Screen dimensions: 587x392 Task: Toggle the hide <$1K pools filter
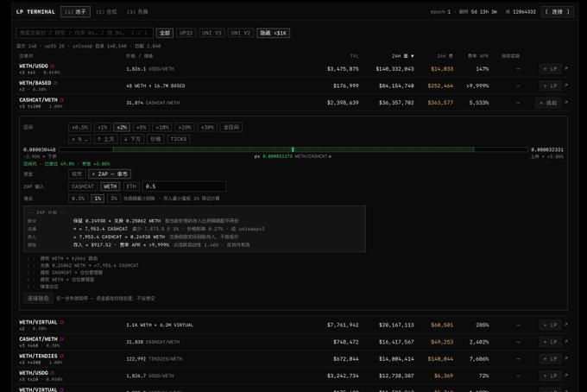point(274,33)
